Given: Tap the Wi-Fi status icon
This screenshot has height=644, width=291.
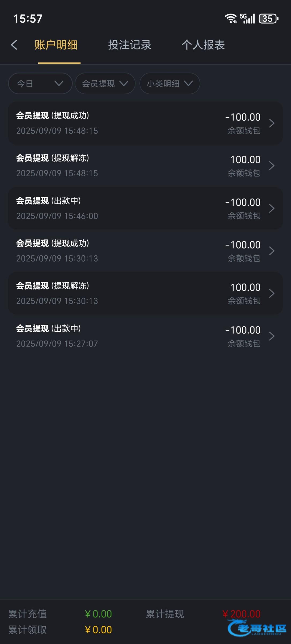Looking at the screenshot, I should (x=230, y=19).
